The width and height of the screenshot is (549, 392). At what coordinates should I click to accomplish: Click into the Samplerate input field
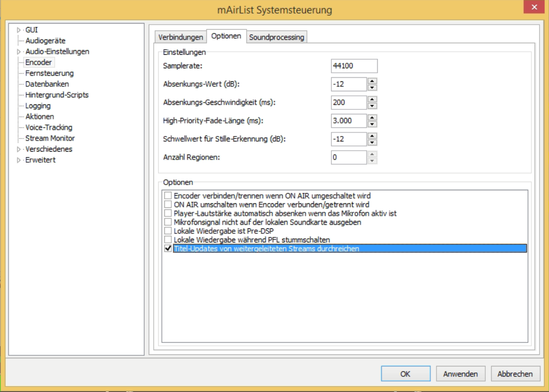(x=354, y=66)
